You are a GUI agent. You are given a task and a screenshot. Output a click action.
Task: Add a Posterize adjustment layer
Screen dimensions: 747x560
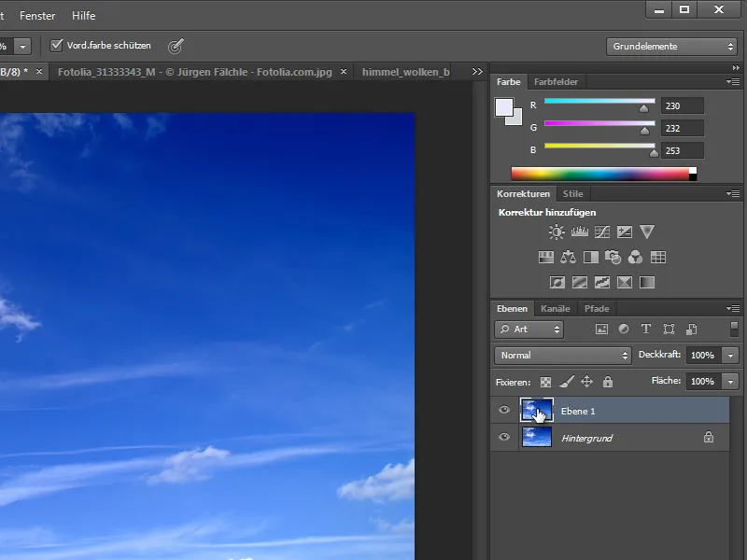pyautogui.click(x=579, y=283)
